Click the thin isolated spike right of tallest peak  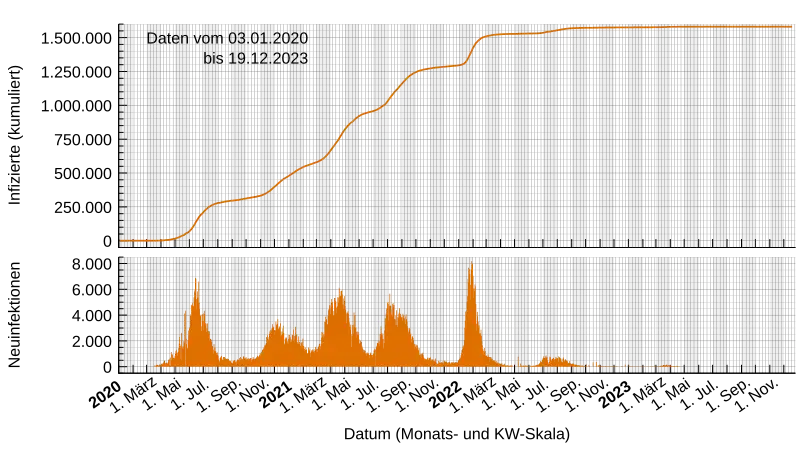pyautogui.click(x=517, y=361)
